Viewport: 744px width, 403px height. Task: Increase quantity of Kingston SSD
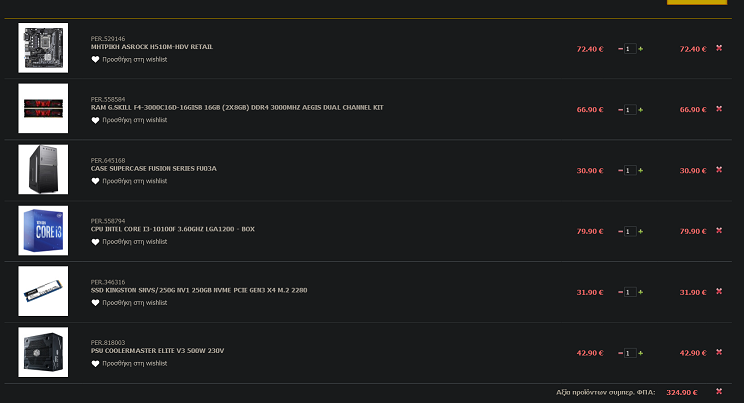(x=641, y=292)
